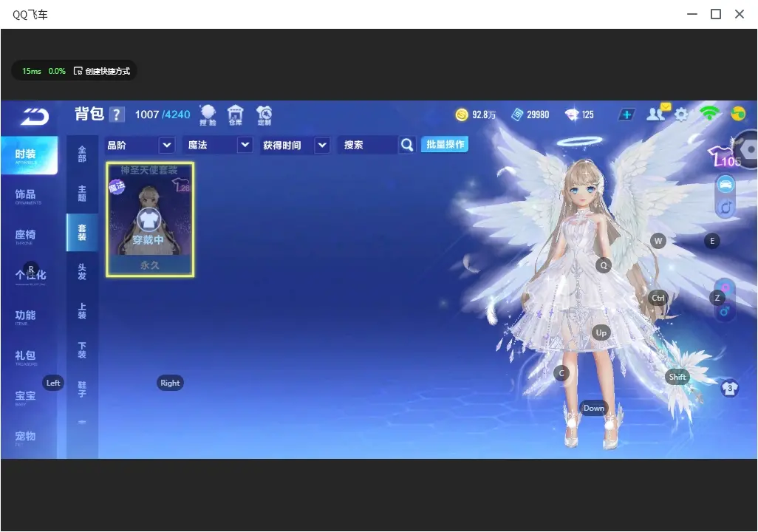Maximize the QQ飞车 window
Screen dimensions: 758x532
click(716, 14)
